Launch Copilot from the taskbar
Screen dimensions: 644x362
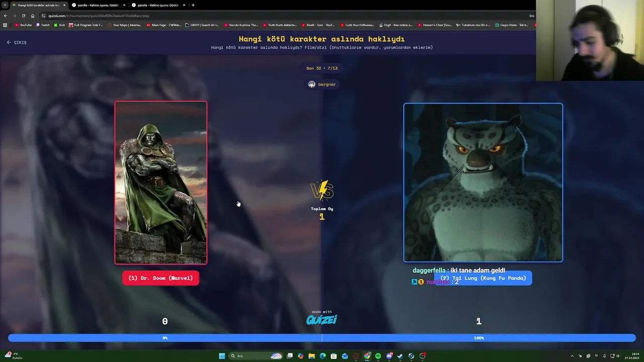tap(300, 356)
